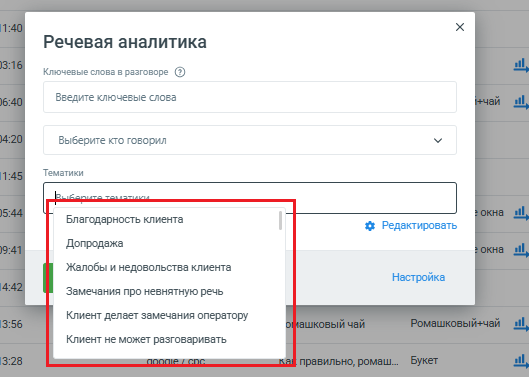This screenshot has height=377, width=529.
Task: Click the омашковый чай cell in 13:56 row
Action: coord(326,324)
